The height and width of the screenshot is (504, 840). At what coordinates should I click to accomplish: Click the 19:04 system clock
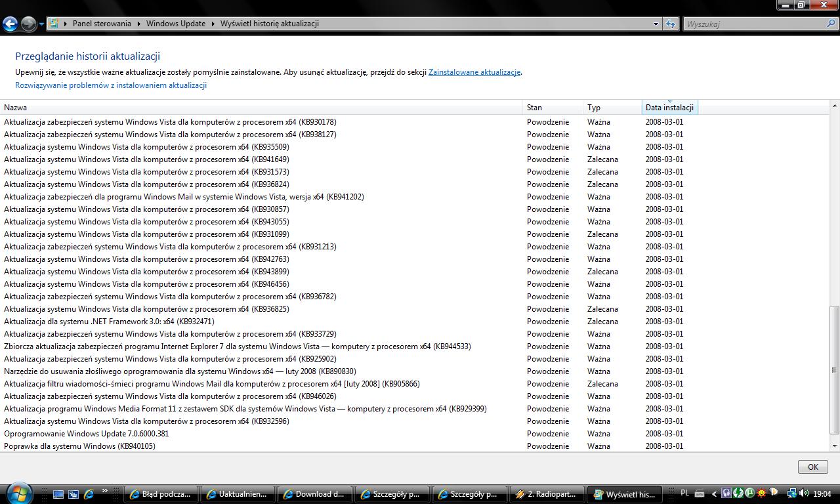click(822, 493)
